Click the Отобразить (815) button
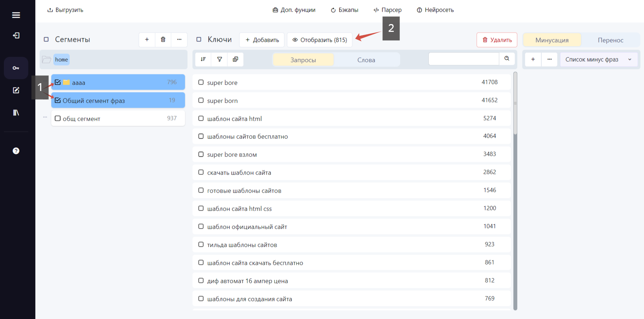This screenshot has width=644, height=319. point(320,40)
